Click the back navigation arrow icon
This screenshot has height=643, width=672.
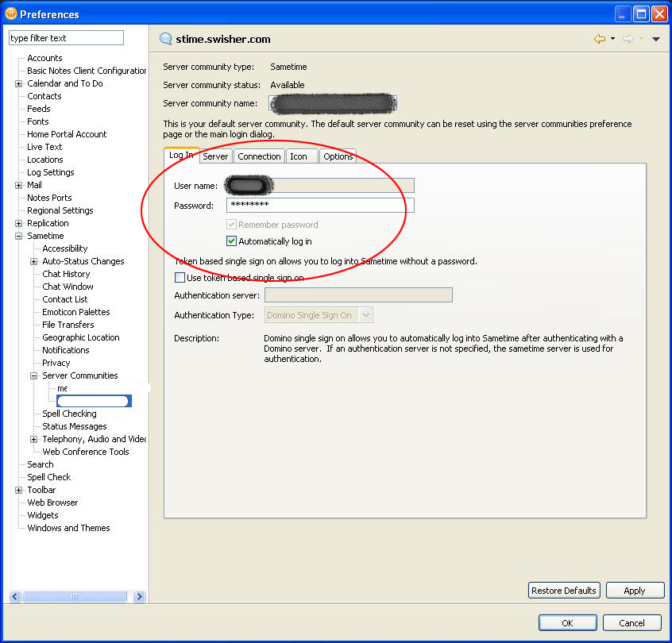pos(600,39)
